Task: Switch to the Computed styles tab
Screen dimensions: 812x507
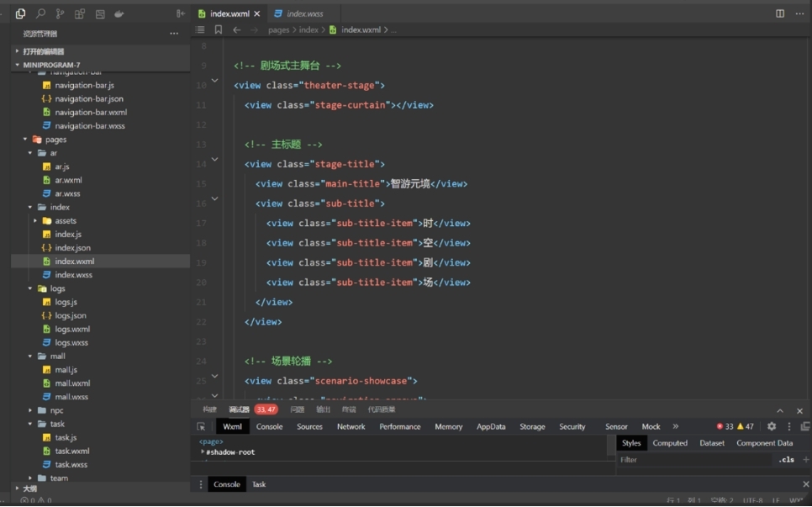Action: pos(670,443)
